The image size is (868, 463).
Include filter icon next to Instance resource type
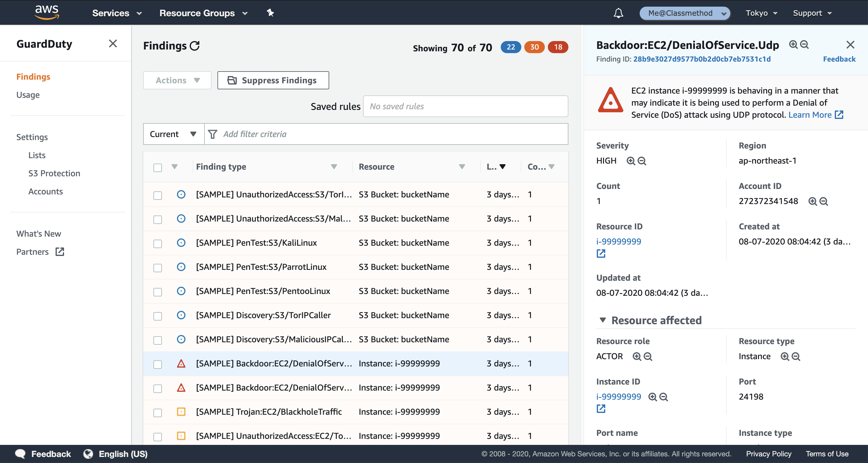(x=785, y=356)
